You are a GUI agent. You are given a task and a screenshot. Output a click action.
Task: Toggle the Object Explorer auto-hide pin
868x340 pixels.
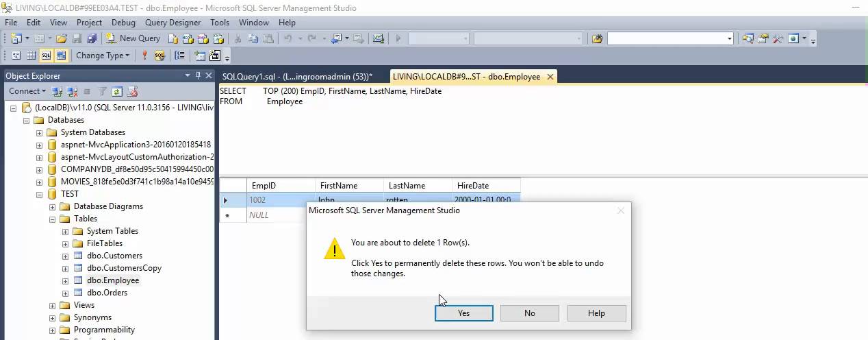tap(199, 75)
